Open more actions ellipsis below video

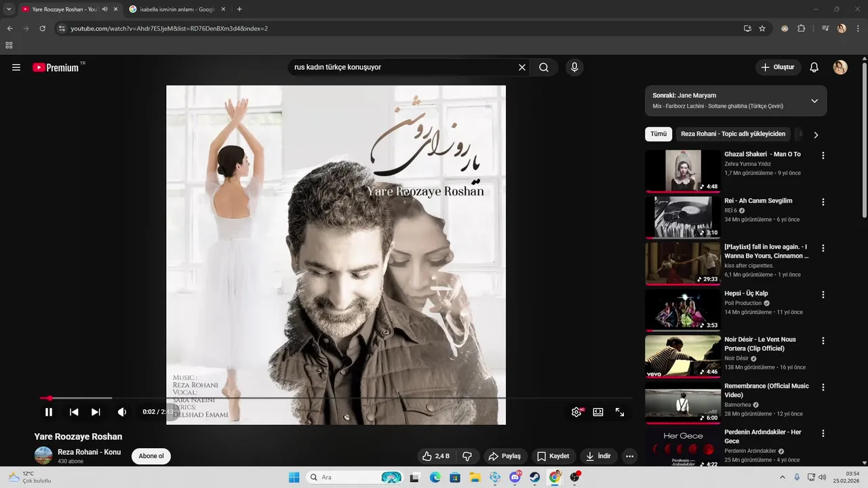[x=630, y=456]
